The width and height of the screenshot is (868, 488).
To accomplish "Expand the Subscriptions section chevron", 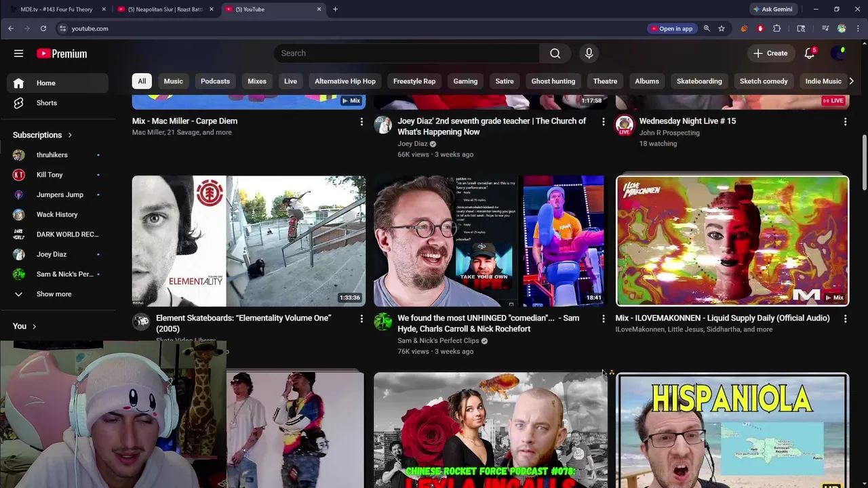I will (70, 135).
